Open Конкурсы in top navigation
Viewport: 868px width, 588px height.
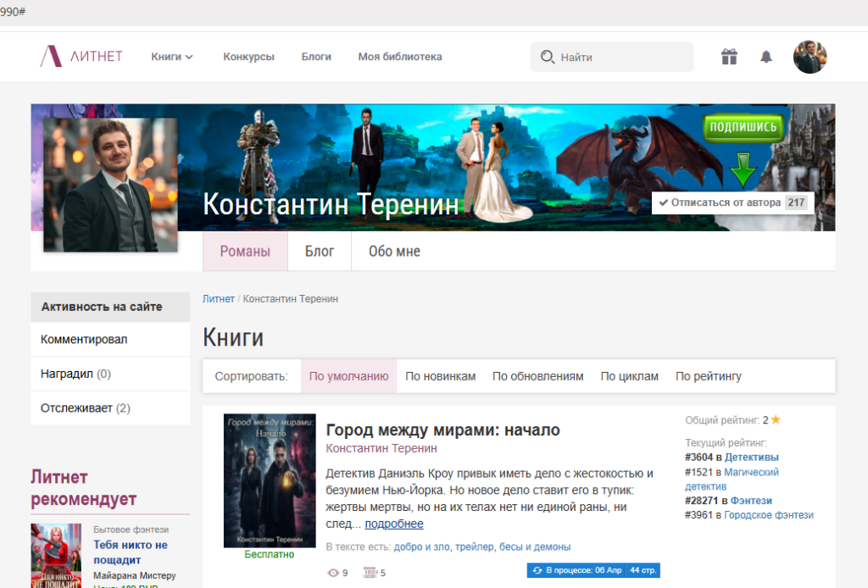[x=248, y=57]
